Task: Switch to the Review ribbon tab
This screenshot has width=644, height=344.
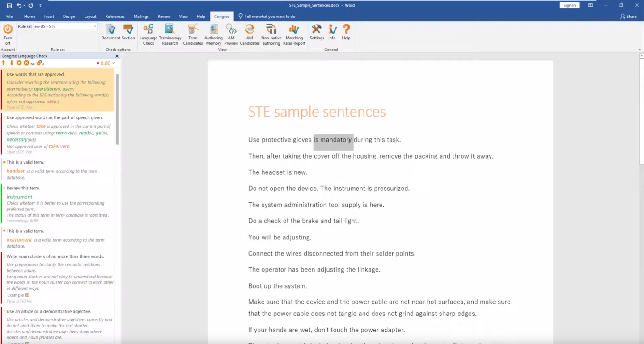Action: click(164, 17)
